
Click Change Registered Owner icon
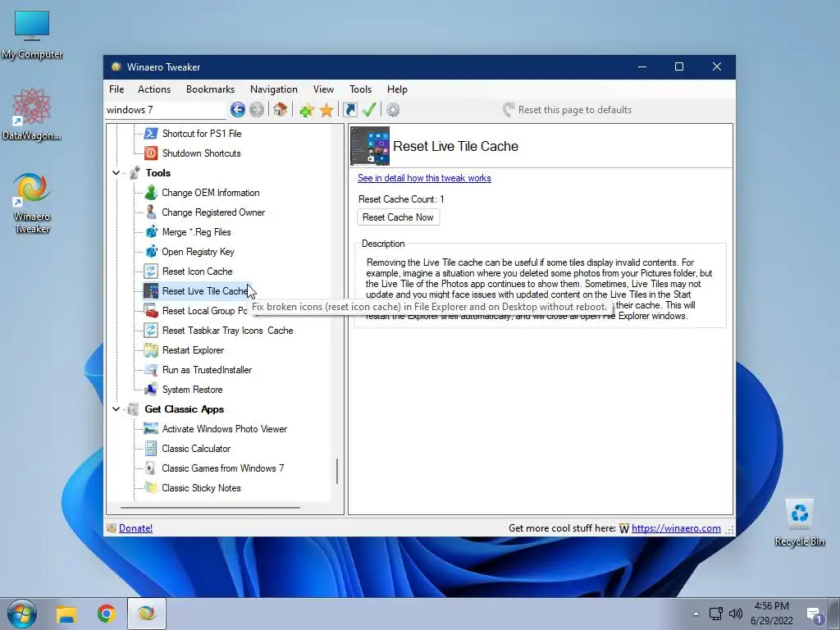151,212
